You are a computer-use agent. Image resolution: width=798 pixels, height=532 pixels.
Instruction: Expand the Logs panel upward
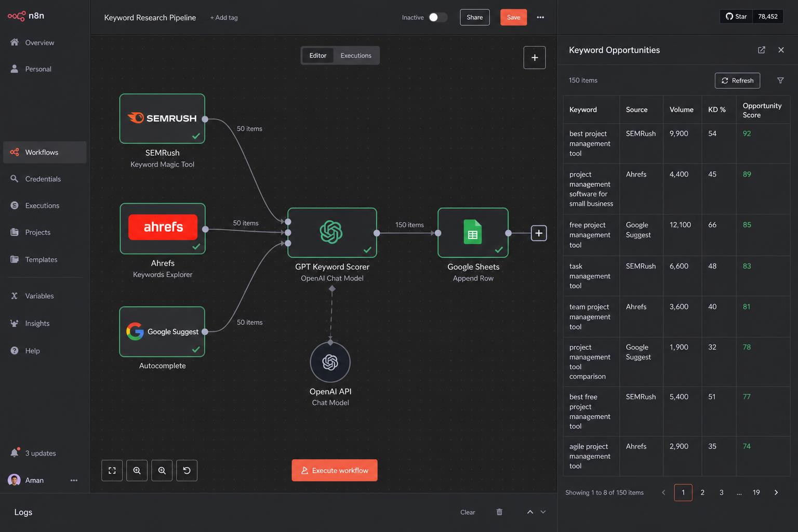(x=530, y=512)
